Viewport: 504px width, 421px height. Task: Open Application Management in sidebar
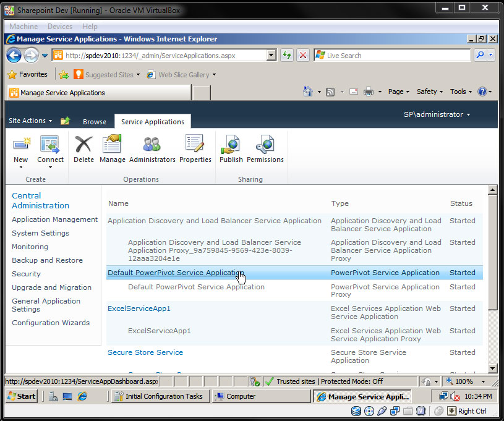click(54, 219)
